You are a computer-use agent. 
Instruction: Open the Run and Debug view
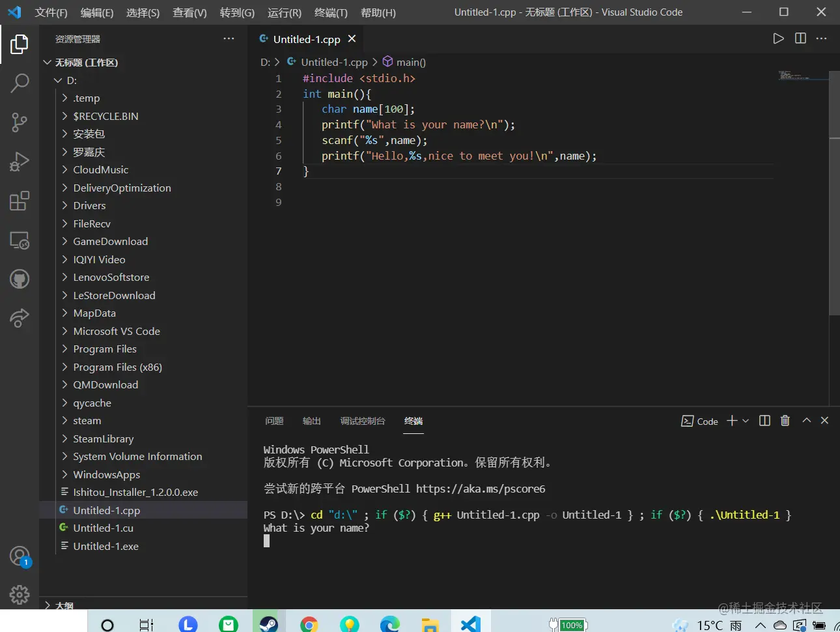[20, 162]
